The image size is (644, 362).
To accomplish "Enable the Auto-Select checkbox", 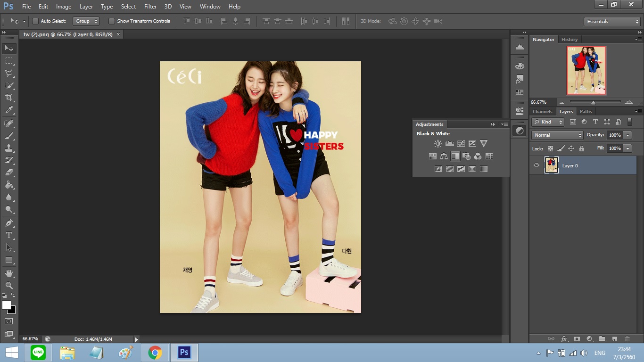I will [35, 21].
